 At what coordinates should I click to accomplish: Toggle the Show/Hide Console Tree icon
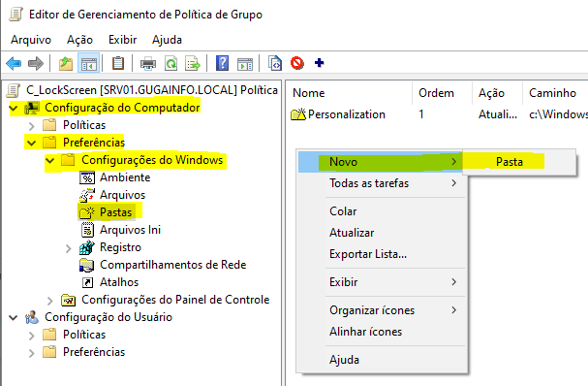point(88,63)
